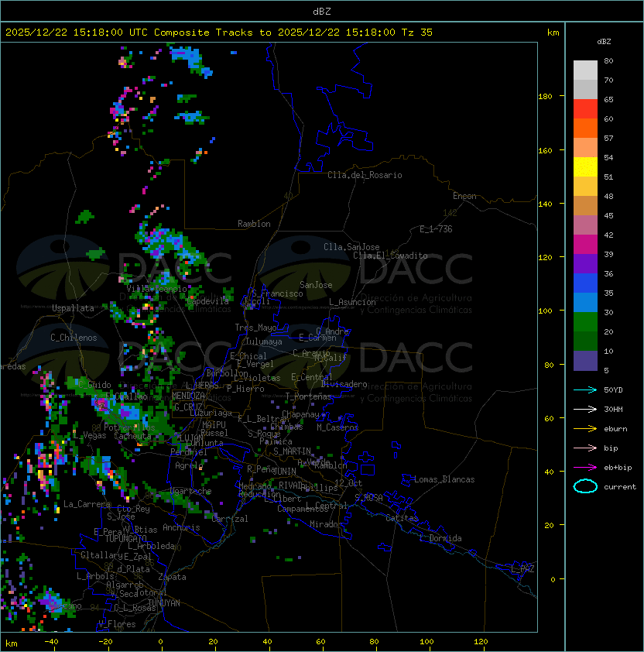Click the Ramblon label near top center
Image resolution: width=644 pixels, height=652 pixels.
coord(254,224)
